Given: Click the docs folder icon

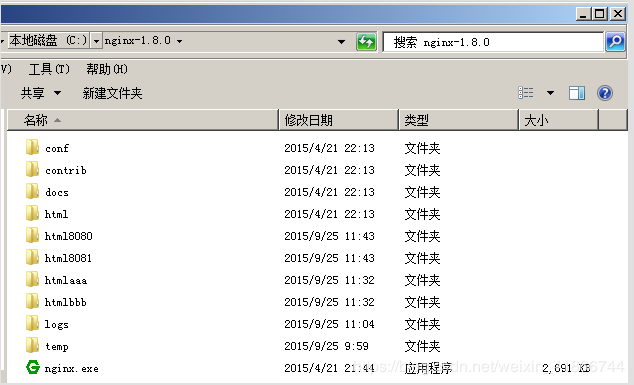Looking at the screenshot, I should click(x=32, y=191).
